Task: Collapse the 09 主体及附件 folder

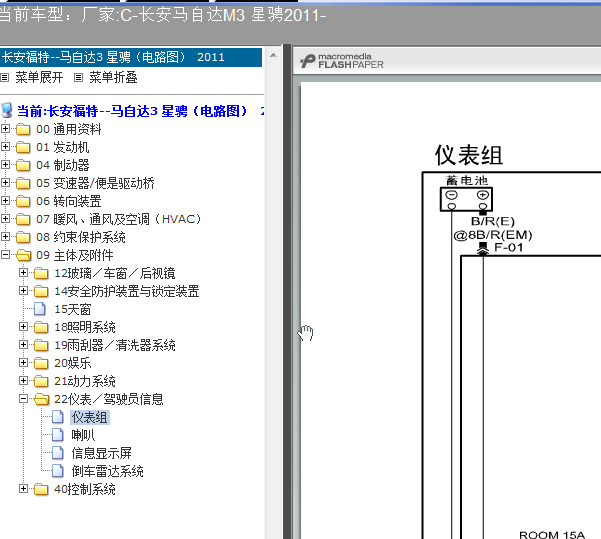Action: point(5,255)
